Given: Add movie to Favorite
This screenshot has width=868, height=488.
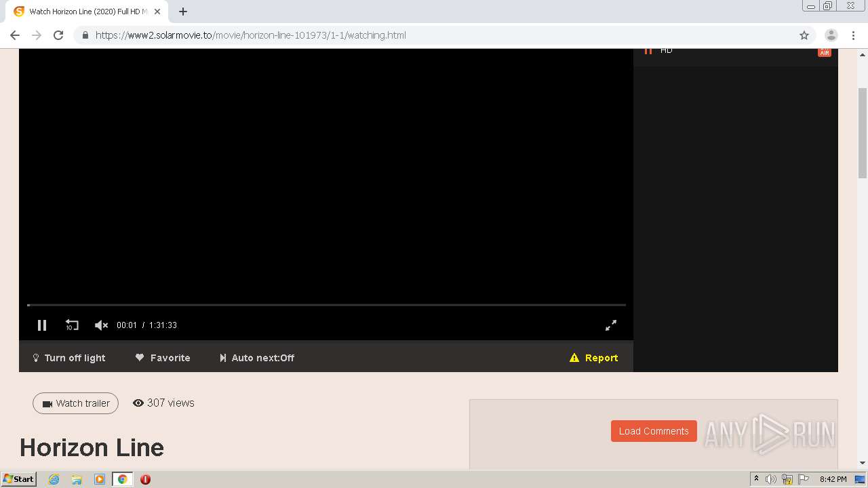Looking at the screenshot, I should (x=163, y=358).
